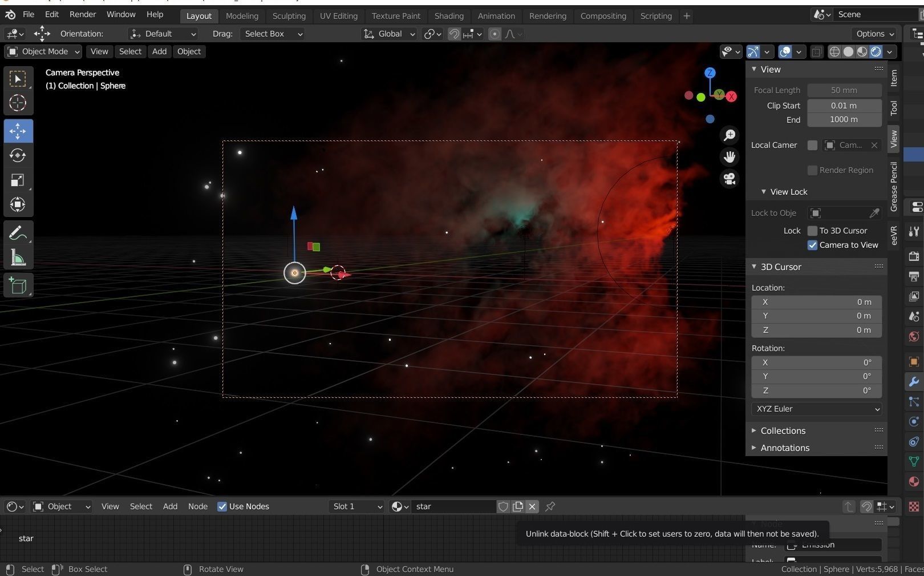Select the Annotate pencil tool

pos(18,233)
